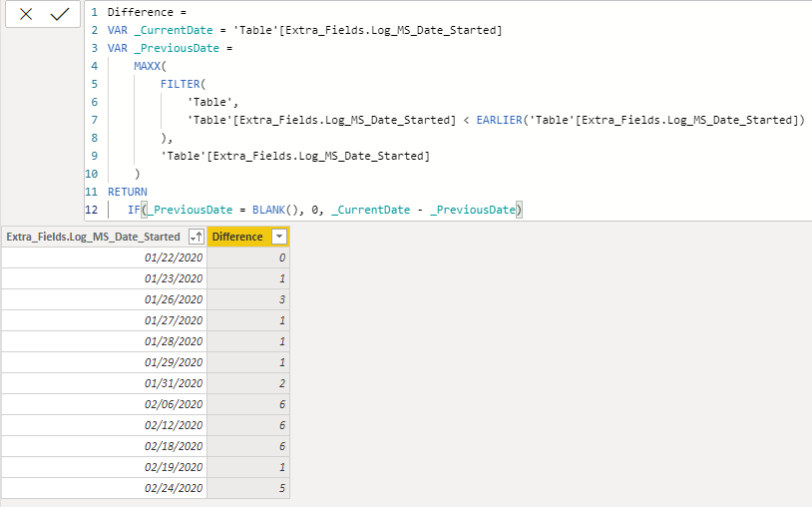Click 'Difference =' text on line 1
Viewport: 812px width, 507px height.
[147, 12]
